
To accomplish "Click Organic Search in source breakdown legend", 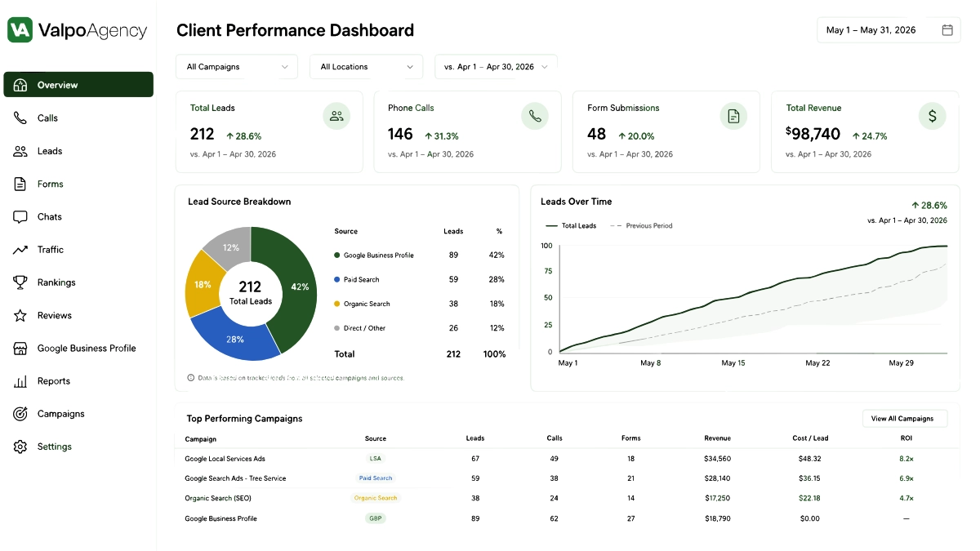I will pyautogui.click(x=363, y=304).
